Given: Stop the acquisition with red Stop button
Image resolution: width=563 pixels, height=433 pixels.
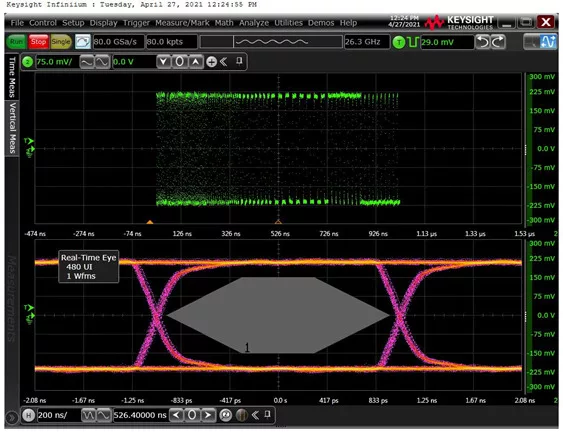Looking at the screenshot, I should click(x=38, y=42).
